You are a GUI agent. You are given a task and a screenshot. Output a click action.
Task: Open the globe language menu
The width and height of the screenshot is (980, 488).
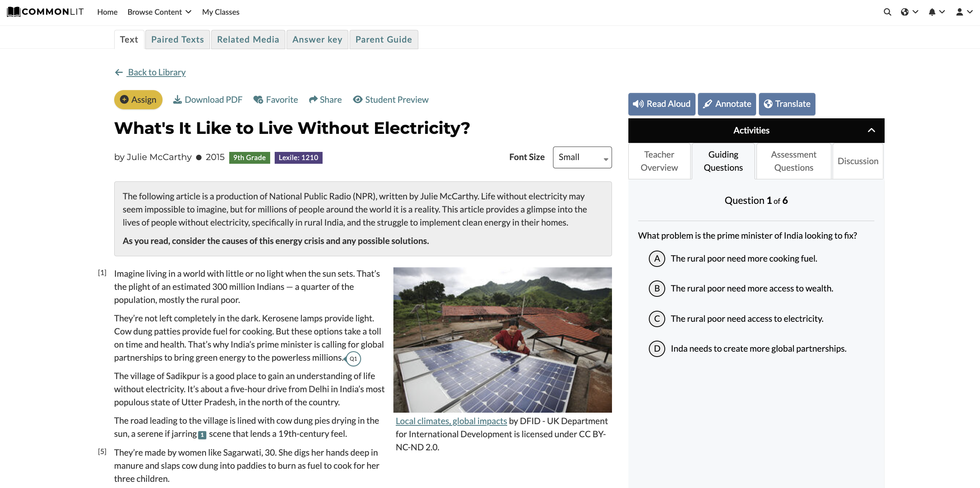pos(910,12)
